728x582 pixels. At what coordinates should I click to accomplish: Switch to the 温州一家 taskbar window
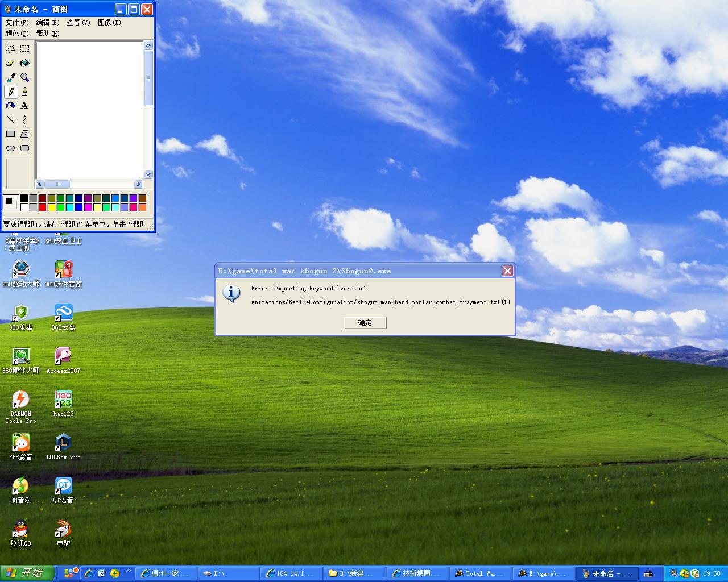tap(166, 573)
